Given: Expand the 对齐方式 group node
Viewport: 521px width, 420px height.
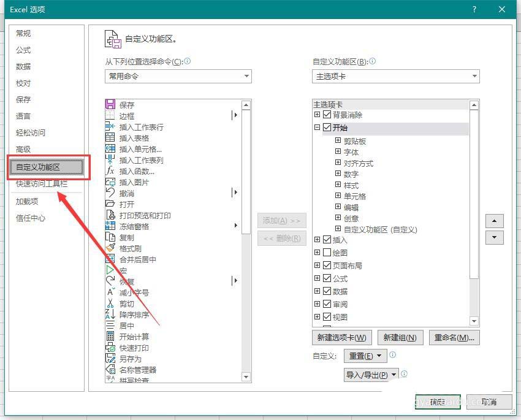Looking at the screenshot, I should click(338, 162).
